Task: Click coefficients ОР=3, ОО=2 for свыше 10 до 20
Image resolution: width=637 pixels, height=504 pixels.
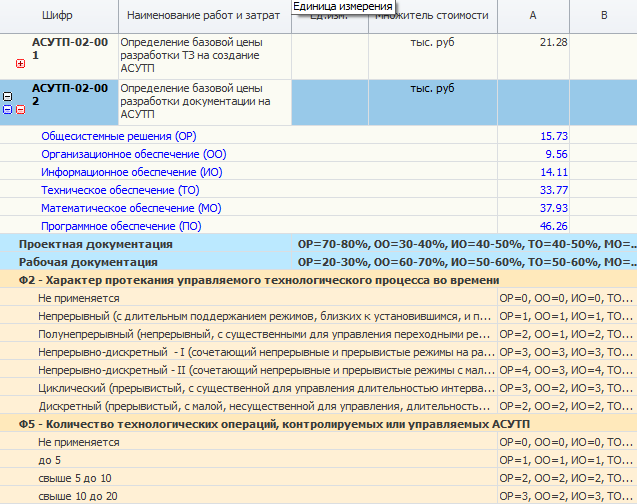Action: point(566,496)
